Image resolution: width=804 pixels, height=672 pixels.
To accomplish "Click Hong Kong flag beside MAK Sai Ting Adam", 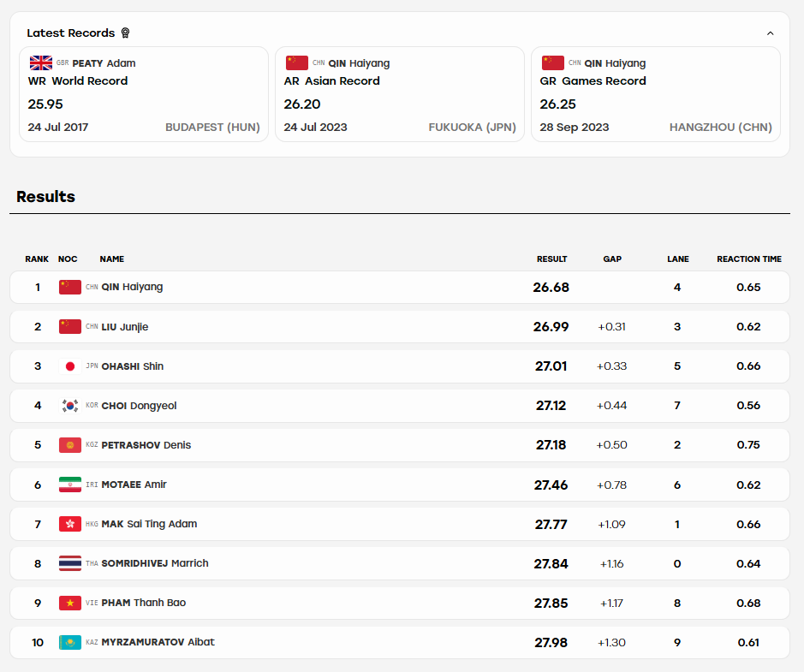I will click(70, 525).
